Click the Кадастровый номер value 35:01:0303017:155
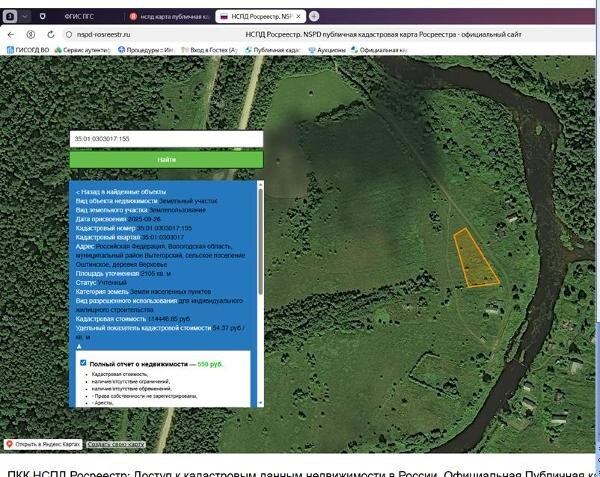Screen dimensions: 600x477 tap(165, 228)
